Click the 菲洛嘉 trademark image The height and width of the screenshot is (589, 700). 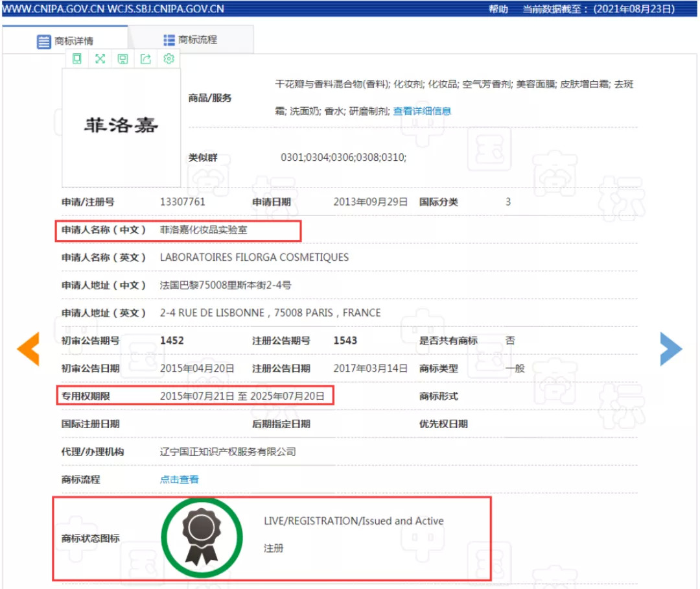121,126
